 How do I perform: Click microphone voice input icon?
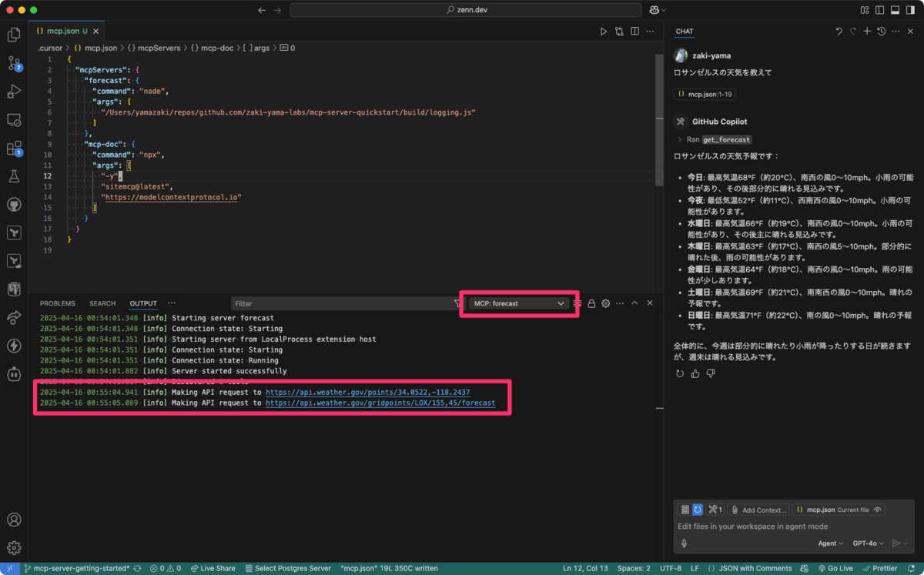684,543
